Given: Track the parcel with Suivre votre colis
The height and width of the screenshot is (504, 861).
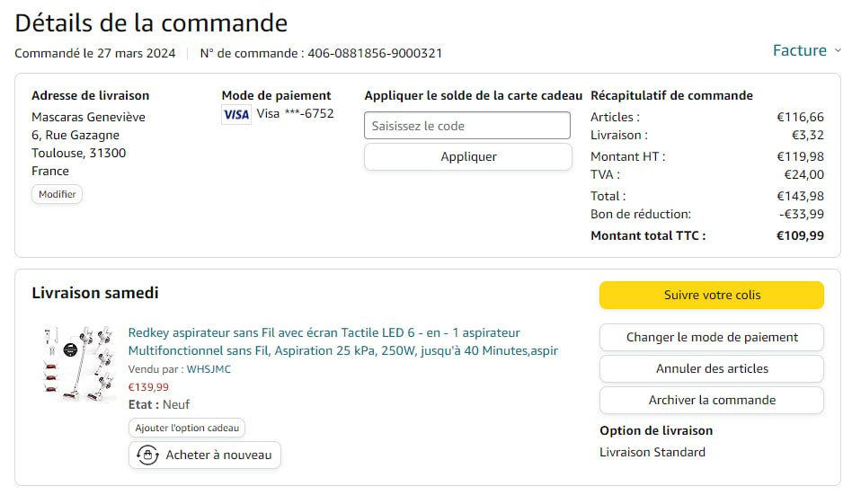Looking at the screenshot, I should (711, 295).
